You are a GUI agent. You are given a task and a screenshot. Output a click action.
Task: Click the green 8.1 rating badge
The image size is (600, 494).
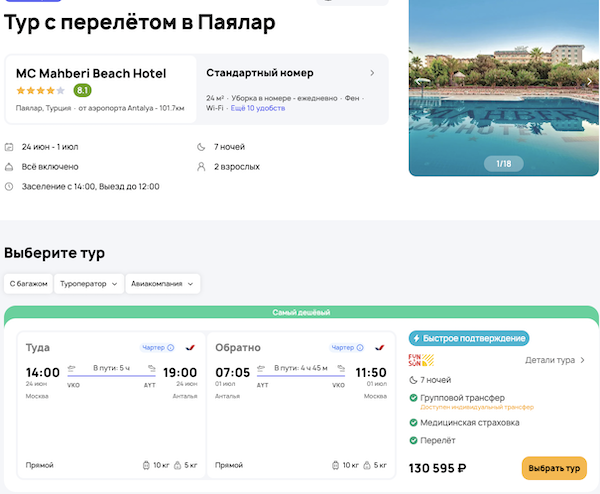(x=82, y=90)
